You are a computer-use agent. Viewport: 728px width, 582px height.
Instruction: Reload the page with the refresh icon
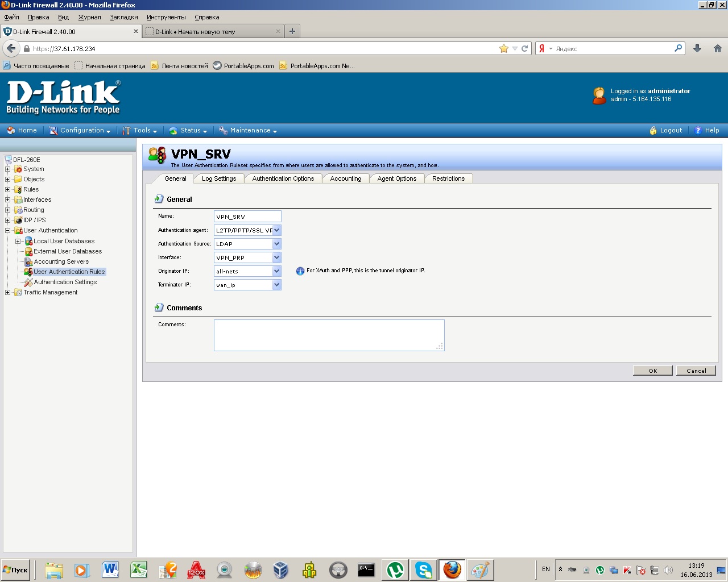525,48
